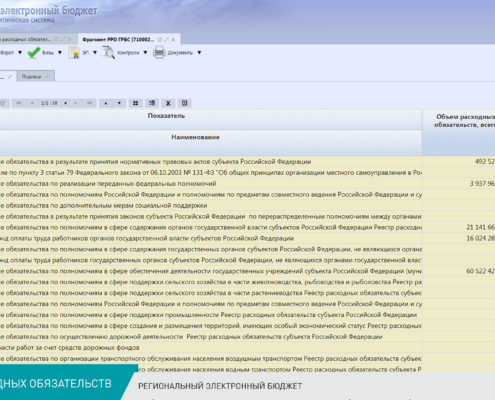495x400 pixels.
Task: Maximize the расходных обязател... tab
Action: click(x=63, y=39)
